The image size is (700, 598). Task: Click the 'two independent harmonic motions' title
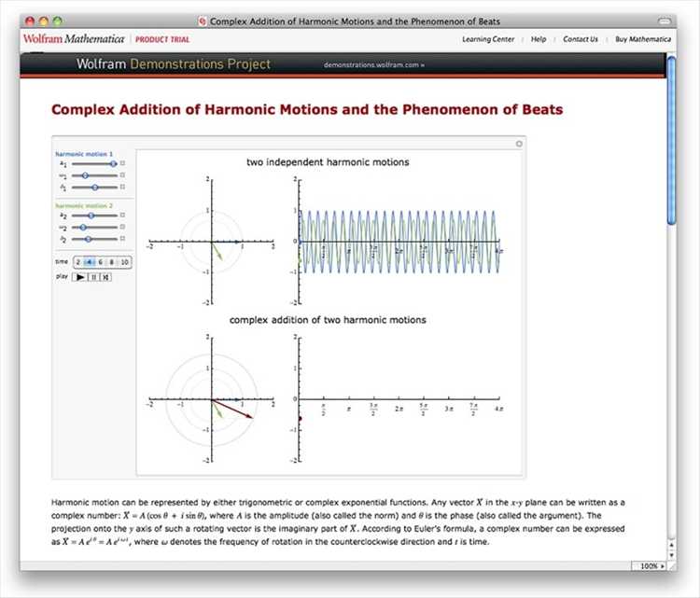pos(328,162)
